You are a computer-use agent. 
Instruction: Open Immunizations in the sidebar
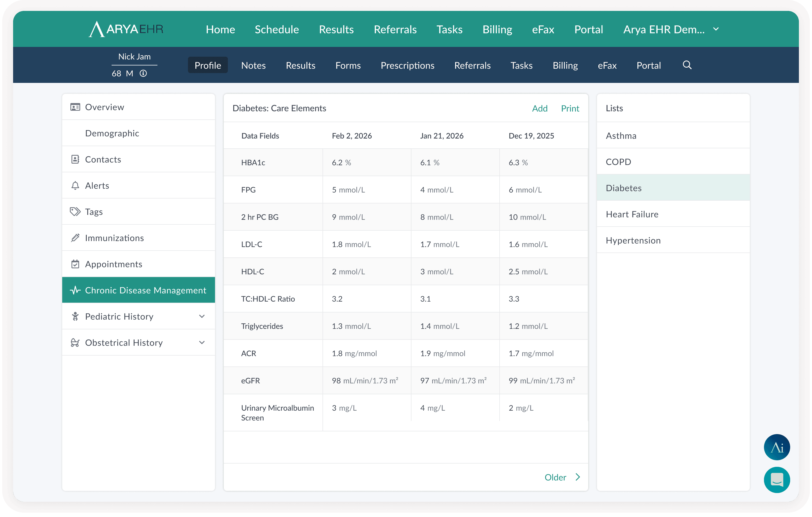point(138,238)
